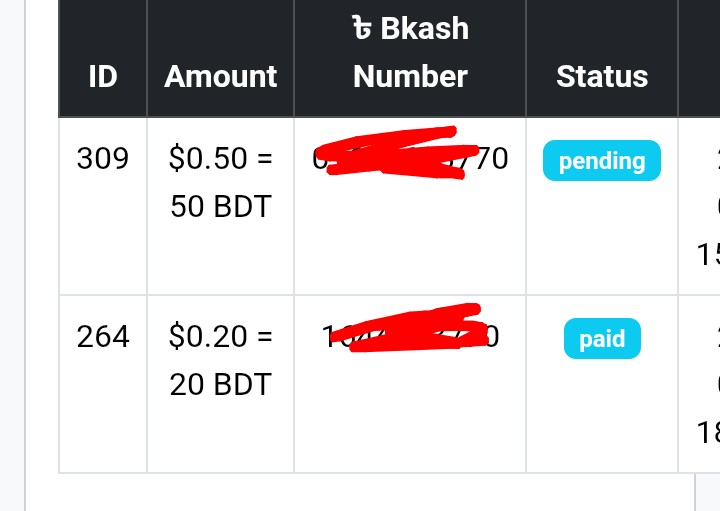Click the Status cell around the paid badge
The width and height of the screenshot is (720, 511).
click(602, 384)
